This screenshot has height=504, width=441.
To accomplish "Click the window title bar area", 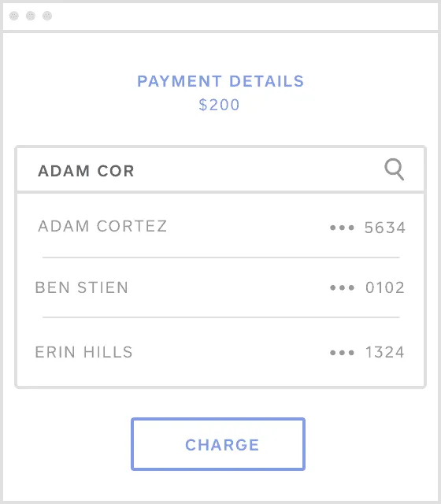I will (x=220, y=17).
